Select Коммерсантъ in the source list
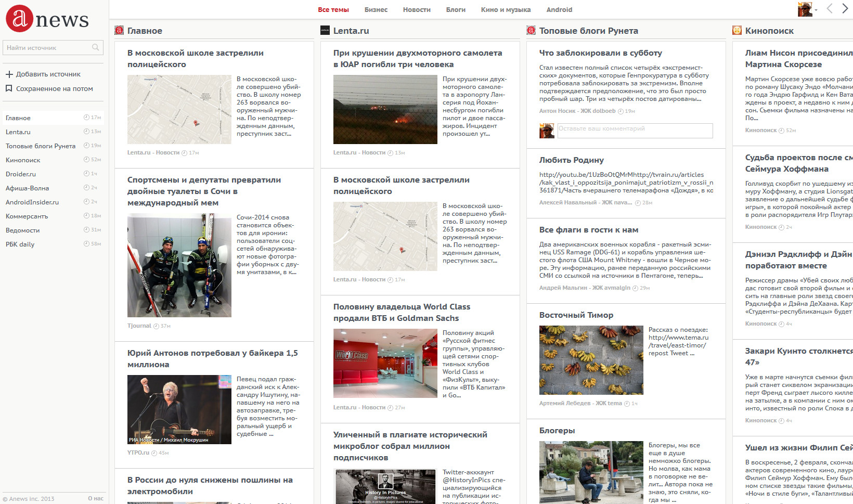Image resolution: width=853 pixels, height=504 pixels. [27, 216]
